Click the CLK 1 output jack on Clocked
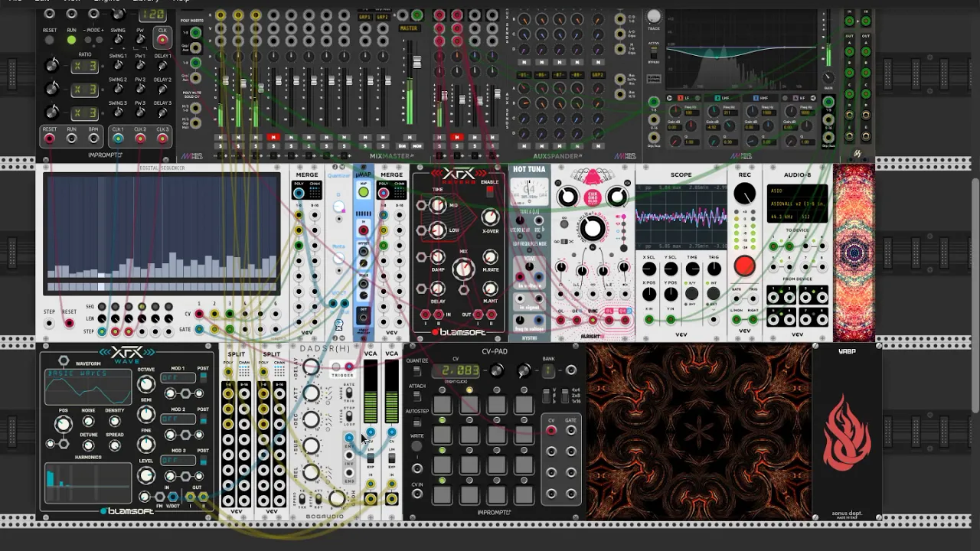Image resolution: width=980 pixels, height=551 pixels. click(118, 139)
